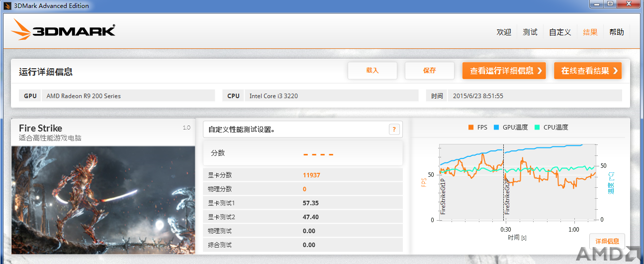Click the 载入 load button
The width and height of the screenshot is (644, 264).
372,71
